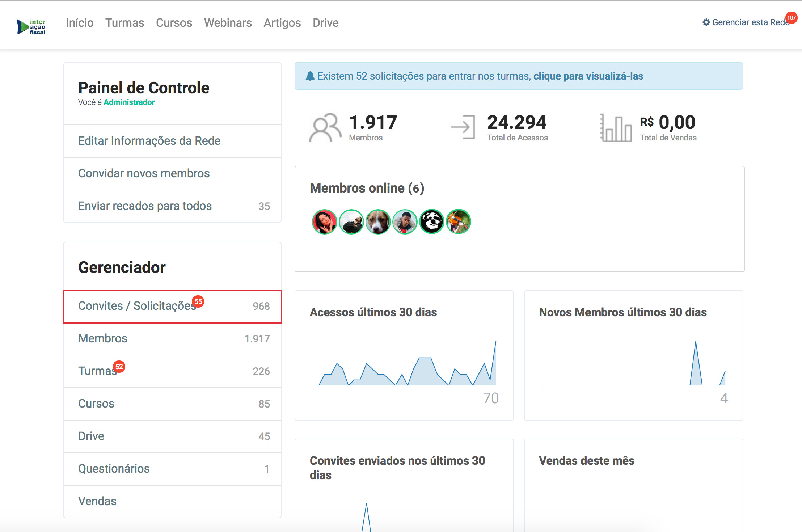Click the Interação Fiscal logo
Screen dimensions: 802x532
point(31,27)
